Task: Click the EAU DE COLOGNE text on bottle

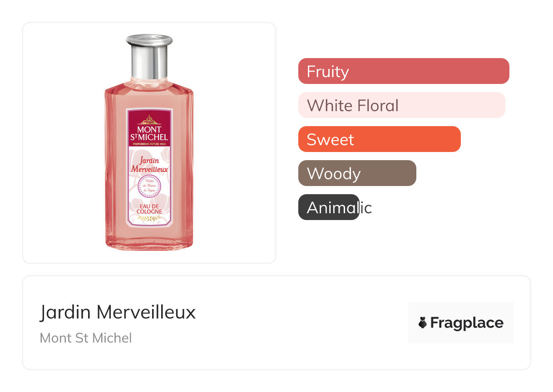Action: click(149, 210)
